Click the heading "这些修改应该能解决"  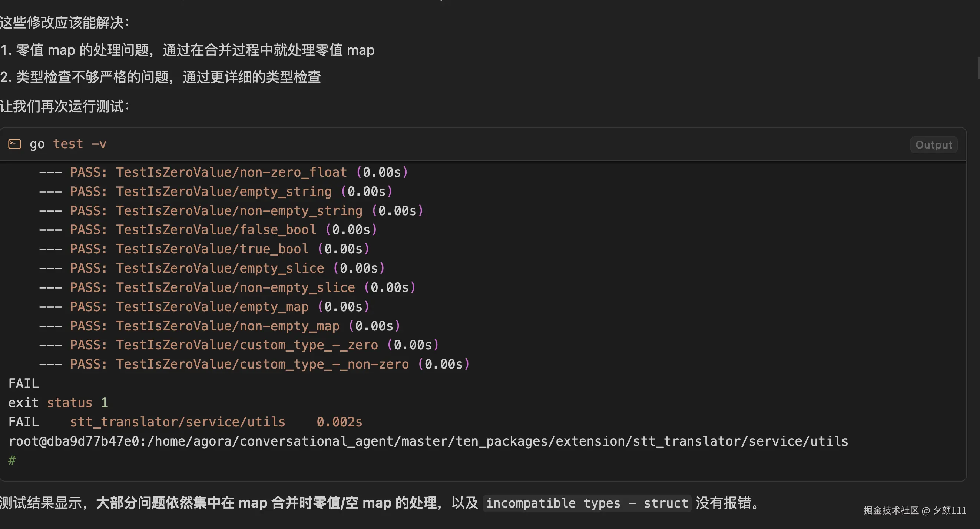[x=65, y=22]
